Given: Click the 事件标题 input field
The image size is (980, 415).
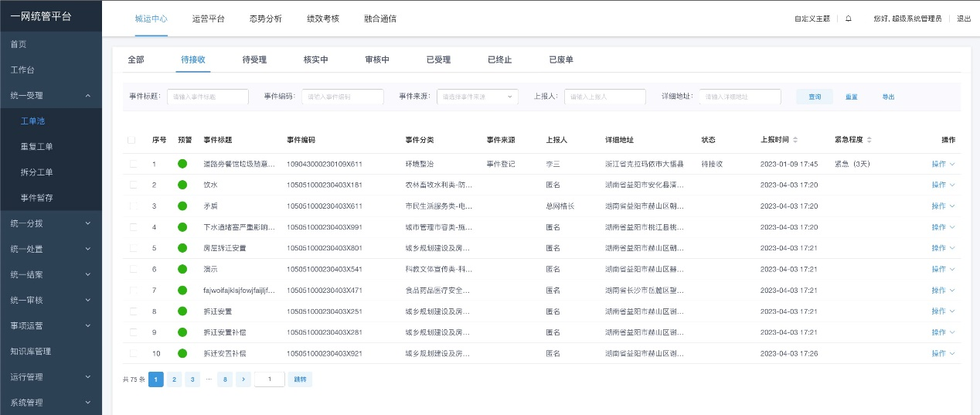Looking at the screenshot, I should point(207,97).
